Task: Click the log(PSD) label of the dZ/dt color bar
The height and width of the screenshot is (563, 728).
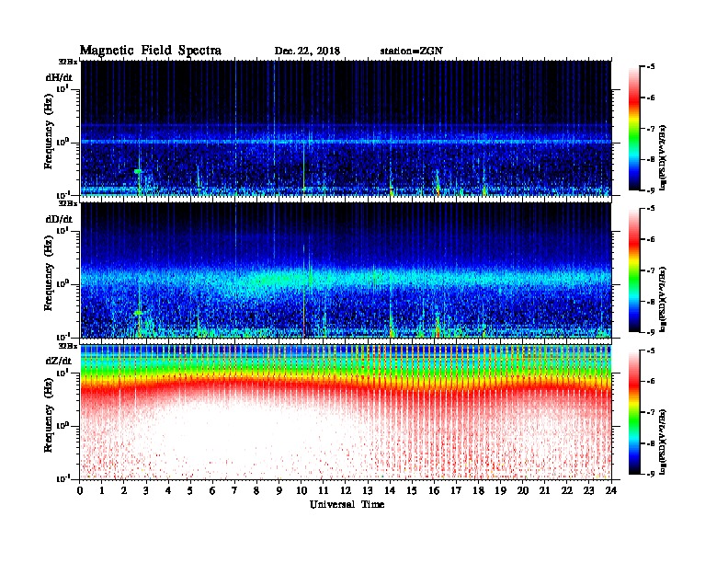Action: tap(663, 442)
